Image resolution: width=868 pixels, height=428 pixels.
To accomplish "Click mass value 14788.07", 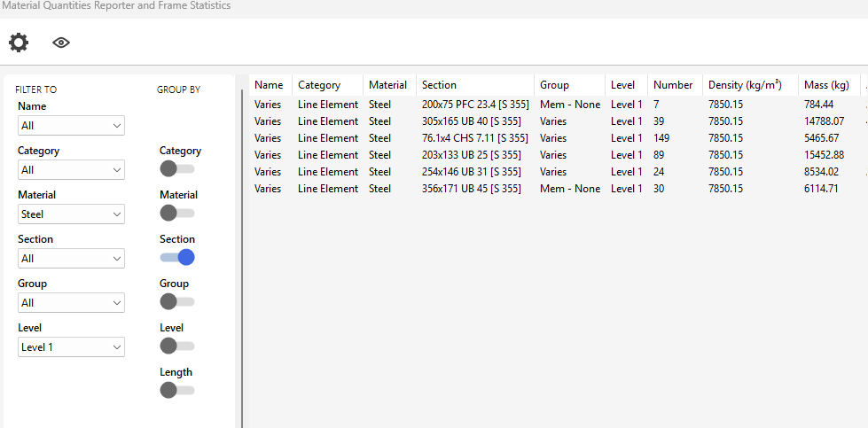I will pyautogui.click(x=824, y=121).
